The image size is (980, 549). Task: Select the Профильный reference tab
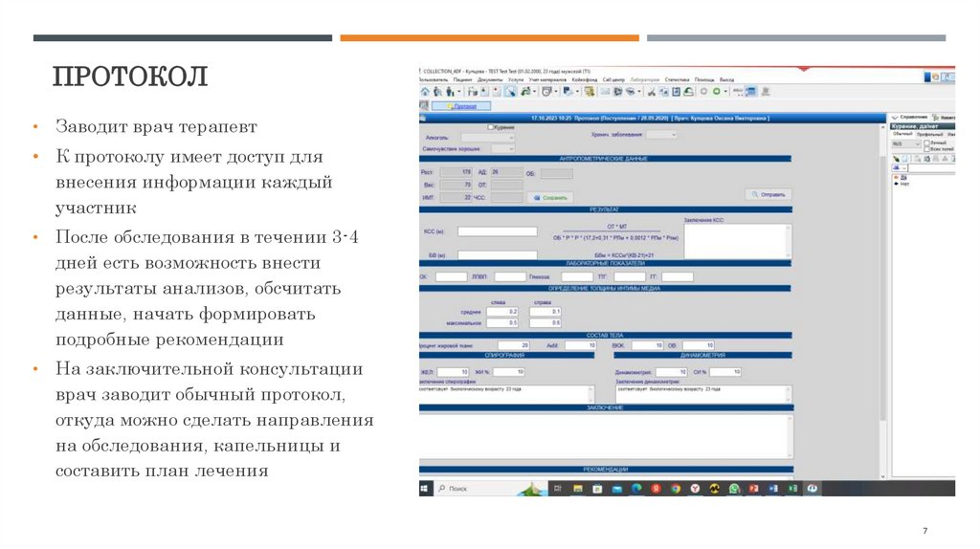(930, 134)
